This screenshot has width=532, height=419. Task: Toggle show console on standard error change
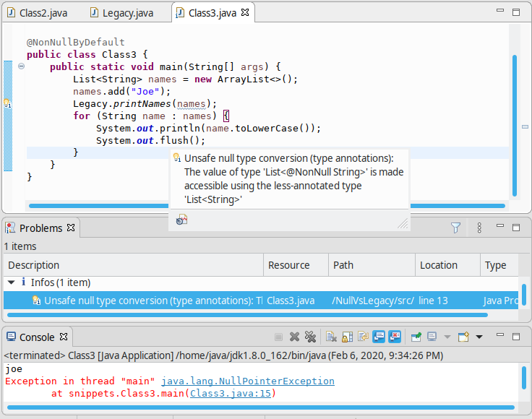pos(395,337)
